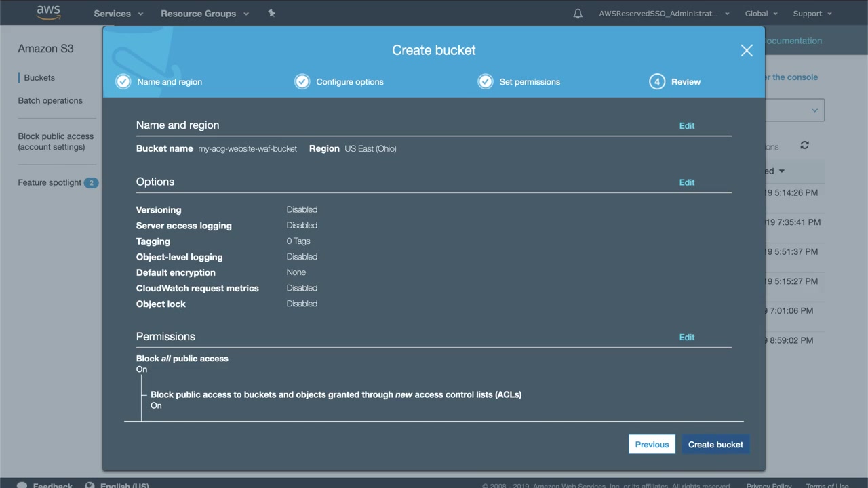Image resolution: width=868 pixels, height=488 pixels.
Task: Edit the Permissions section
Action: coord(687,338)
